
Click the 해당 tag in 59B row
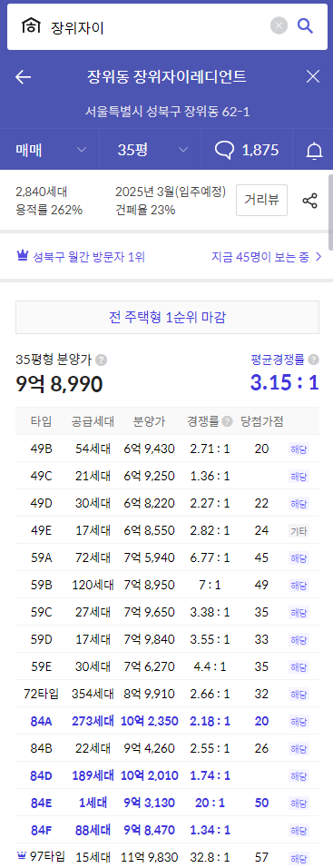tap(299, 585)
